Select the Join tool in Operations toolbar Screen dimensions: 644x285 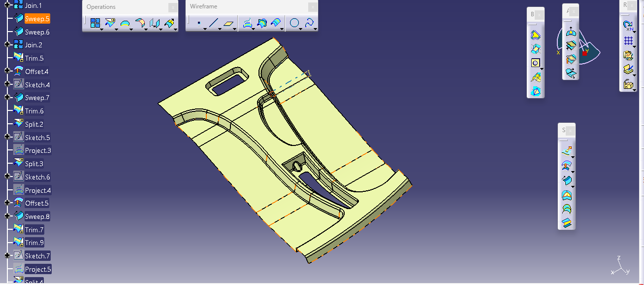click(x=95, y=23)
